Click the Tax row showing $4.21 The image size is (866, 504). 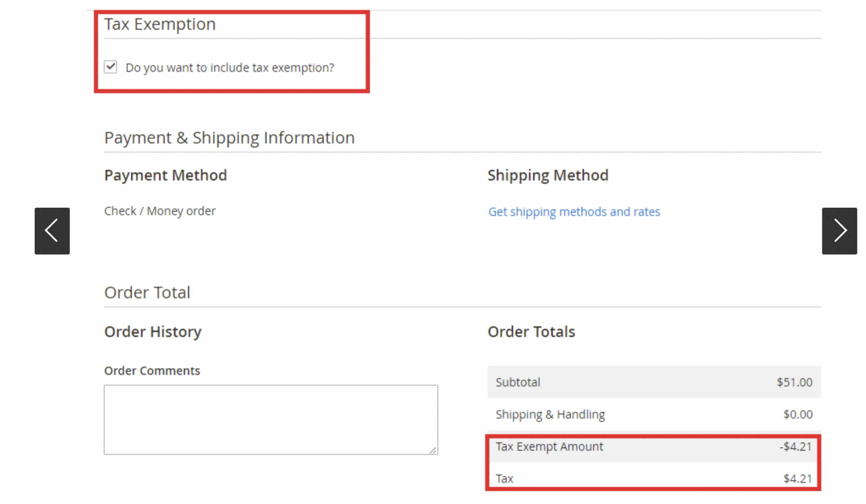point(654,478)
